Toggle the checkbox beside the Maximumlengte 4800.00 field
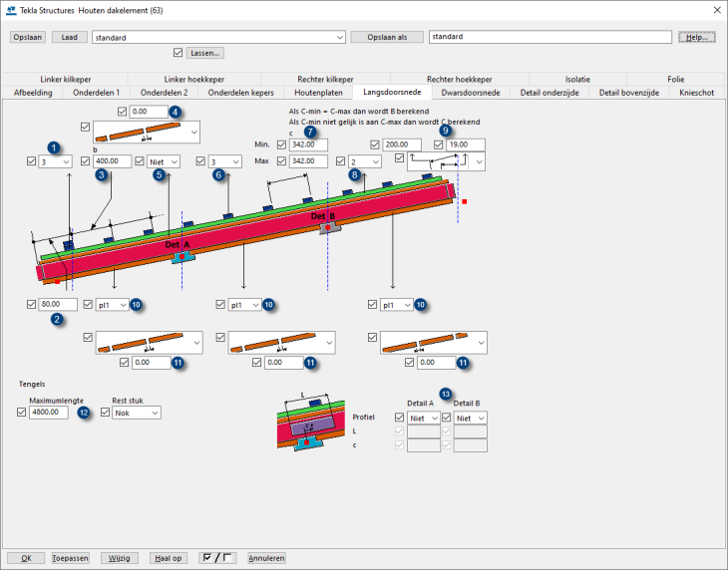 [21, 412]
